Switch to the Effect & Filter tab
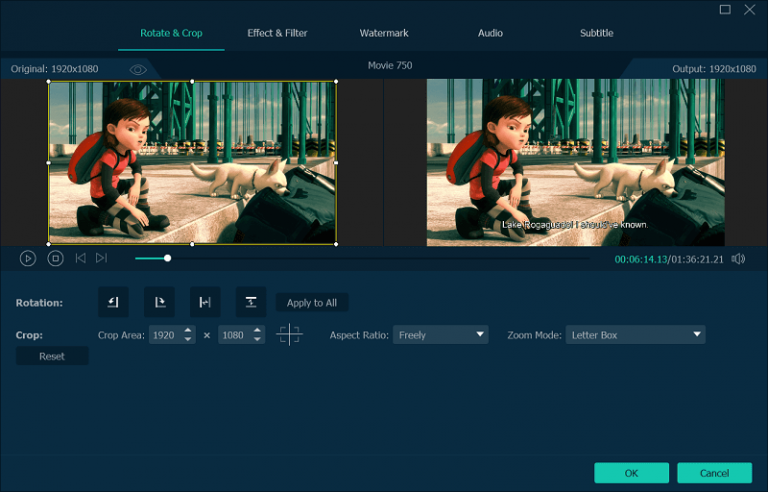Viewport: 768px width, 492px height. (x=277, y=33)
